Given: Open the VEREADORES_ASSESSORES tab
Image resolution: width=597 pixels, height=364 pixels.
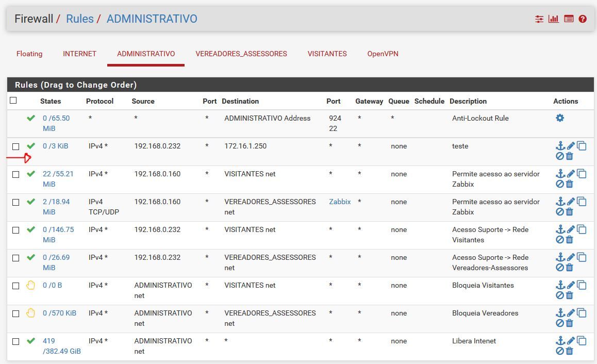Looking at the screenshot, I should pyautogui.click(x=241, y=54).
